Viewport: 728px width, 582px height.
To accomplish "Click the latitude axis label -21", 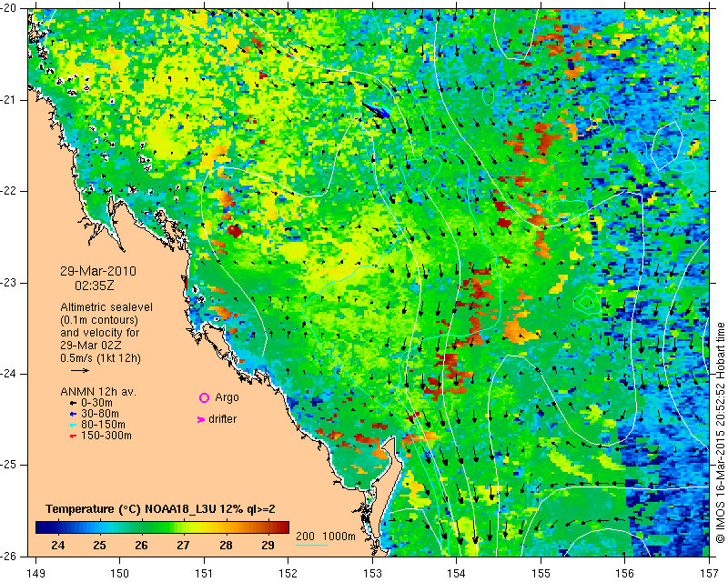I will [9, 100].
